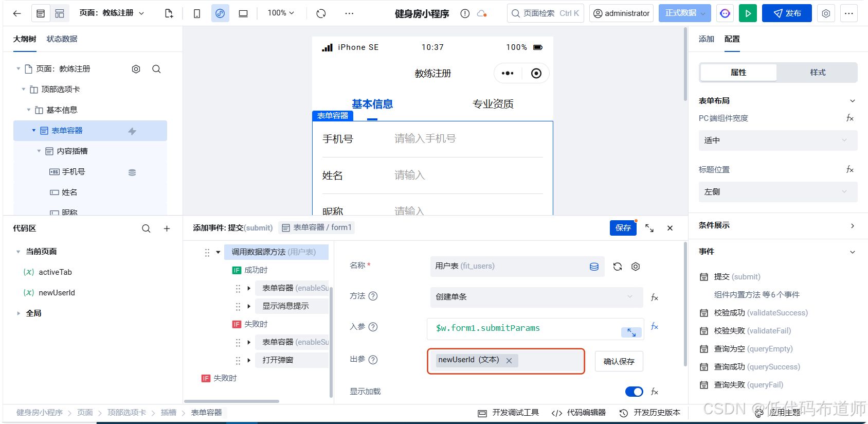Switch to desktop PC preview

click(243, 13)
